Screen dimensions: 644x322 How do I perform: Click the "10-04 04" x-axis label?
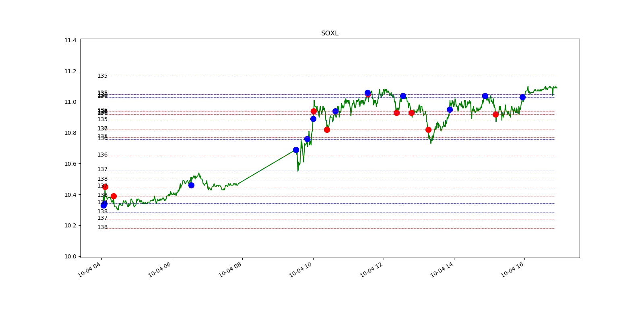click(x=89, y=269)
